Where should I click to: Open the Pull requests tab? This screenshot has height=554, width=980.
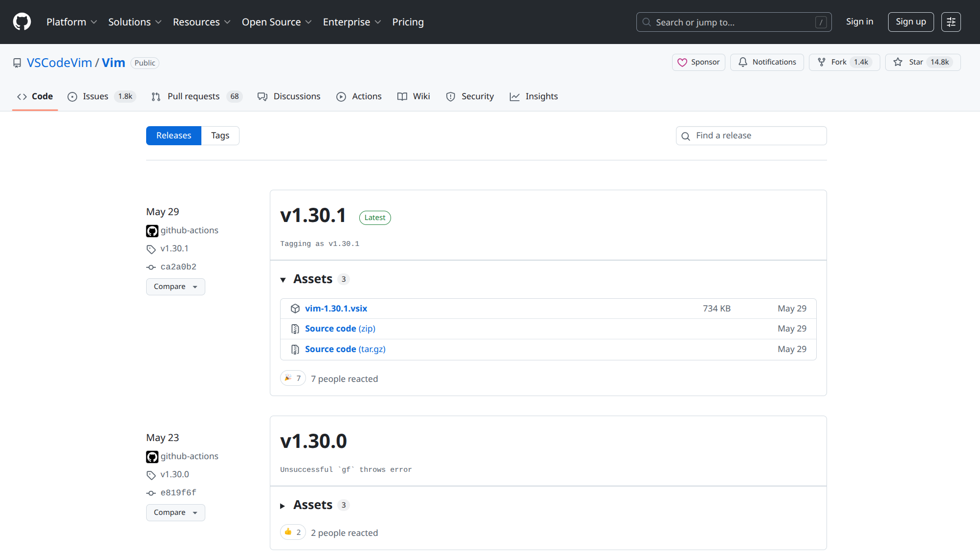(193, 96)
